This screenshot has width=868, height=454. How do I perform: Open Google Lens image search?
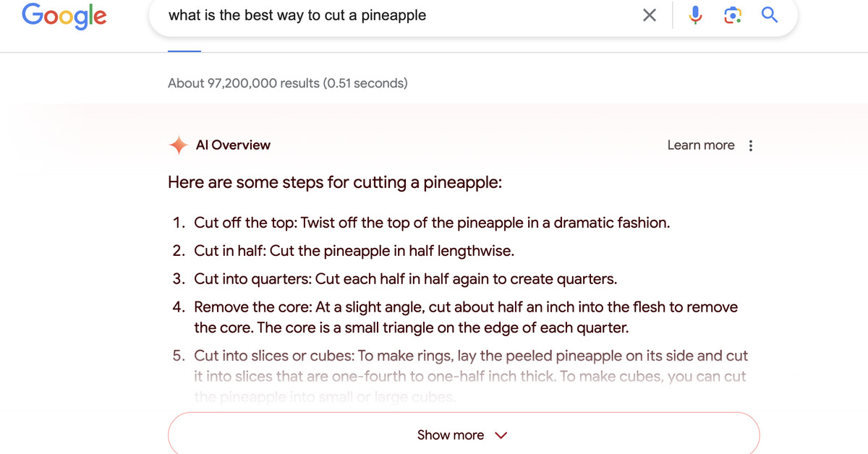click(x=732, y=15)
